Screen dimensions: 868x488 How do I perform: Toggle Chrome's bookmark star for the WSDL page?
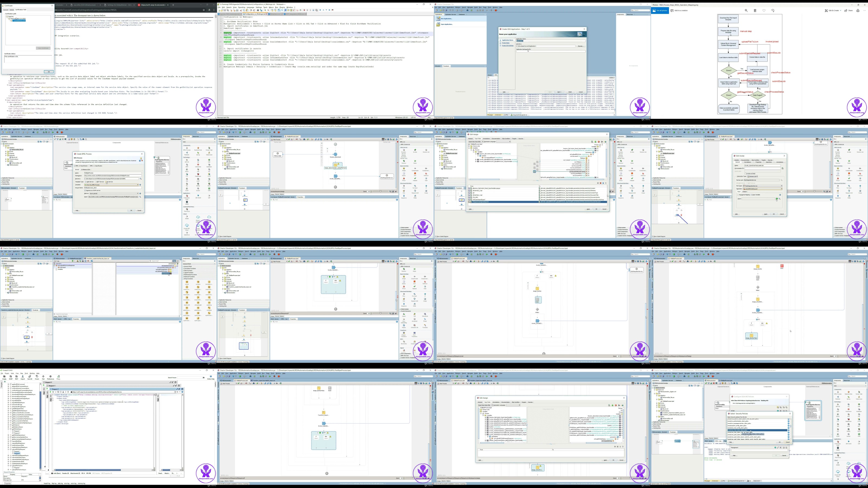point(203,10)
